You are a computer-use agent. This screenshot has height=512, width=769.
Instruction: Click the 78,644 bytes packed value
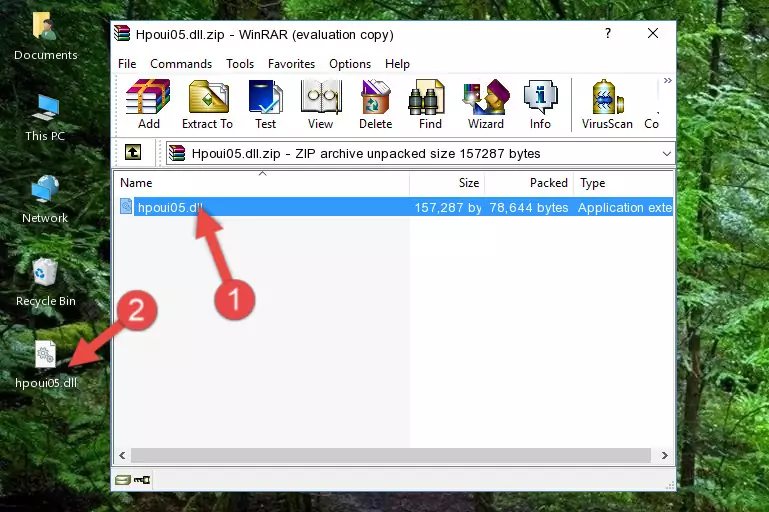pos(529,207)
